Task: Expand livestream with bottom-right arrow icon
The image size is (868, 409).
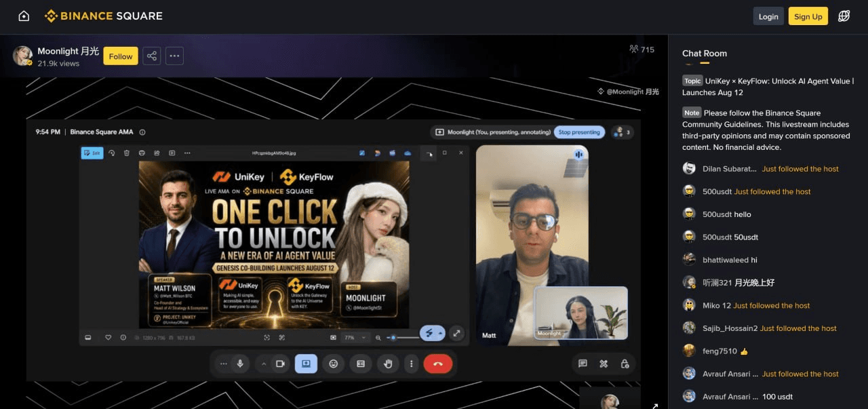Action: pos(654,406)
